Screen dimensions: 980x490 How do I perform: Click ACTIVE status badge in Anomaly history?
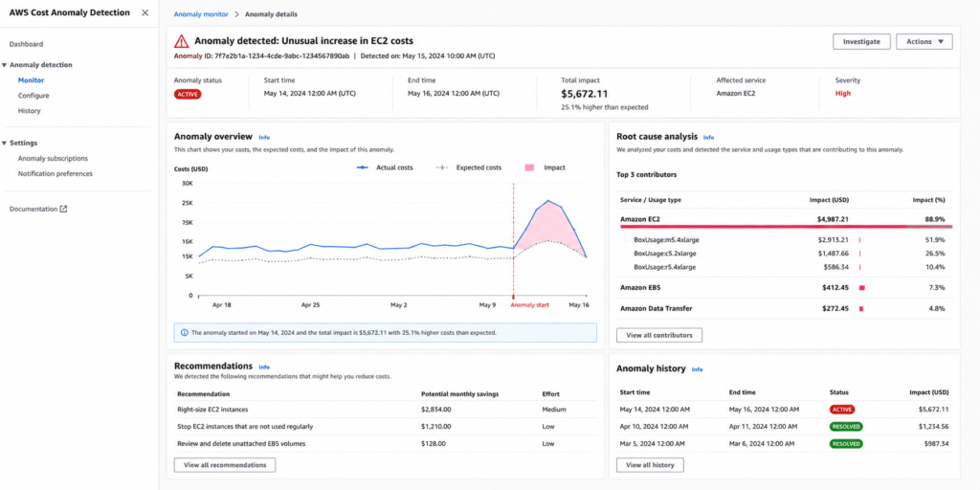[x=842, y=410]
